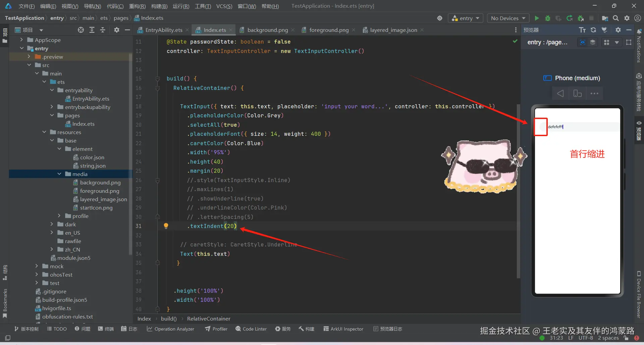This screenshot has width=644, height=345.
Task: Start debugging with the green bug icon
Action: click(x=547, y=18)
